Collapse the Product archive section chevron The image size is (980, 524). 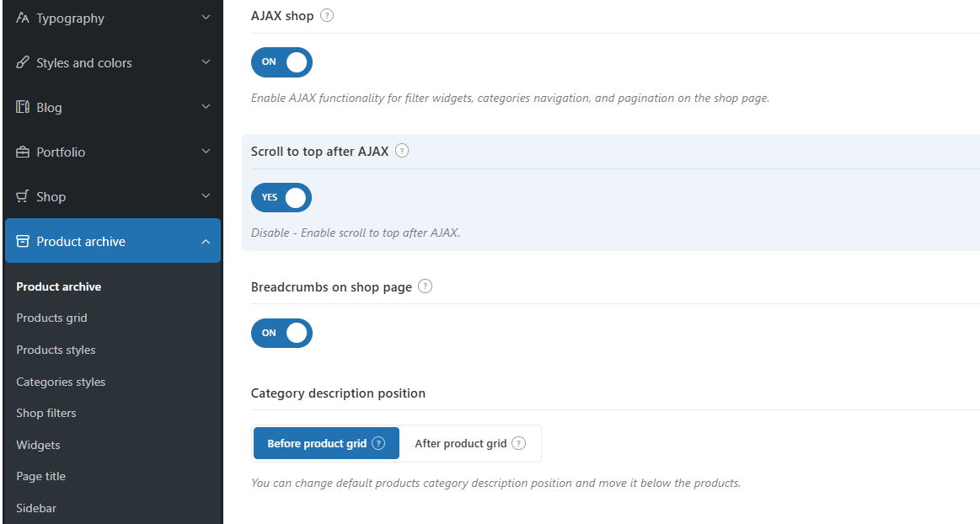pyautogui.click(x=206, y=242)
